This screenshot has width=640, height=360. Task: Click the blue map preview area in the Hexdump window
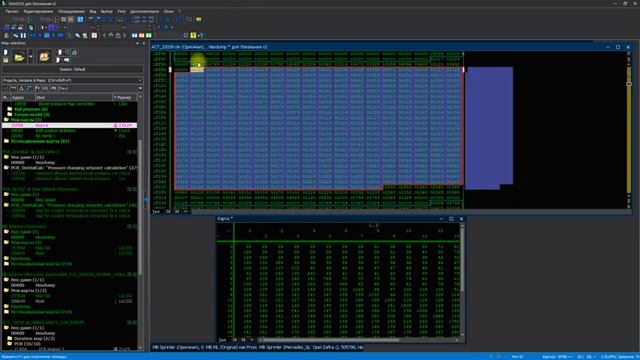[x=489, y=128]
